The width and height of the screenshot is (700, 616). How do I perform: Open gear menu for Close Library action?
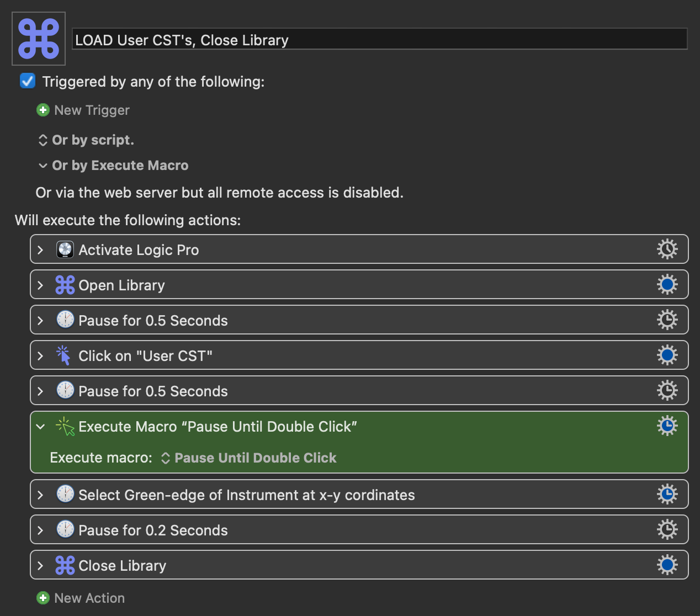(x=667, y=565)
